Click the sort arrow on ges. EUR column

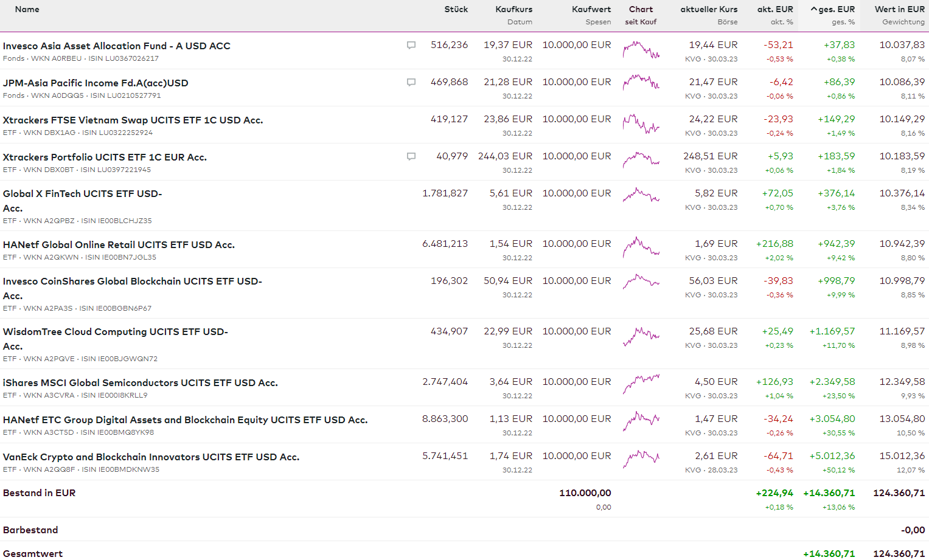click(x=814, y=10)
